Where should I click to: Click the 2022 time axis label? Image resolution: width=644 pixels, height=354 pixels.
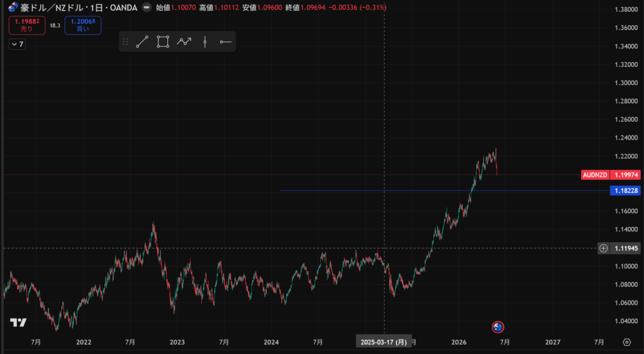pos(84,342)
